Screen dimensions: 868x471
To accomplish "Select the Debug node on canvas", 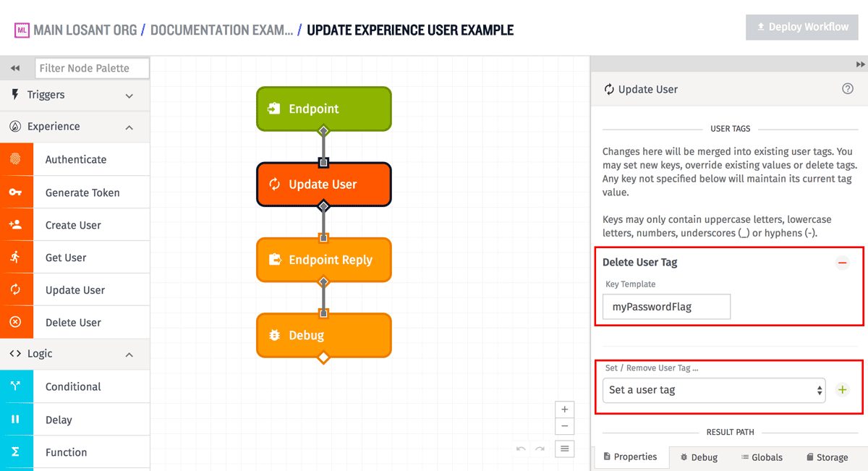I will pos(323,335).
